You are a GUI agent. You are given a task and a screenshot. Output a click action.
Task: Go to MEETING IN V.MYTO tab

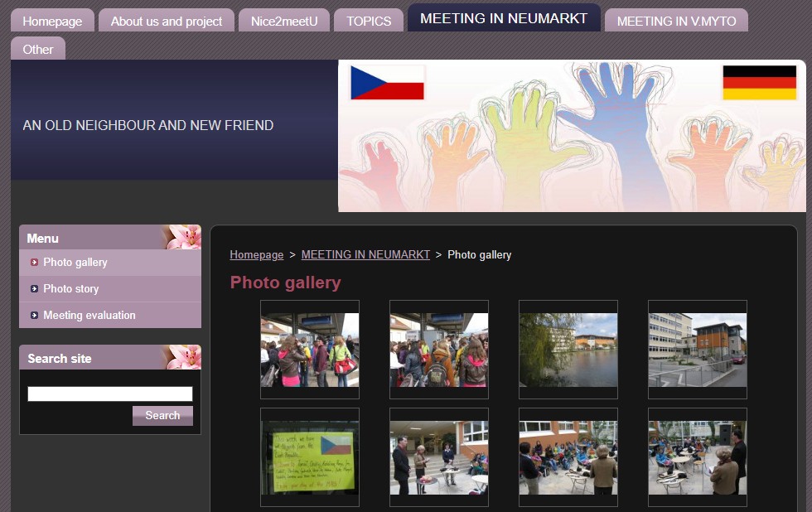point(676,22)
